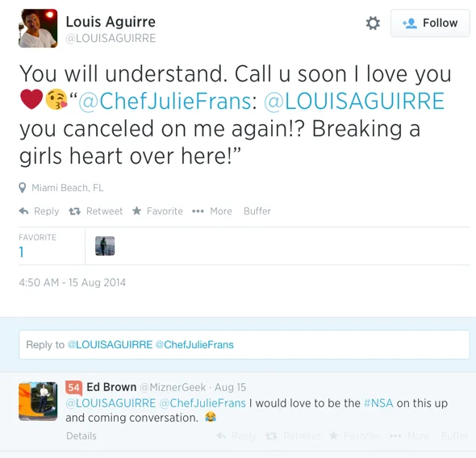Viewport: 476px width, 458px height.
Task: Click the 54 badge next to Ed Brown
Action: [x=73, y=388]
